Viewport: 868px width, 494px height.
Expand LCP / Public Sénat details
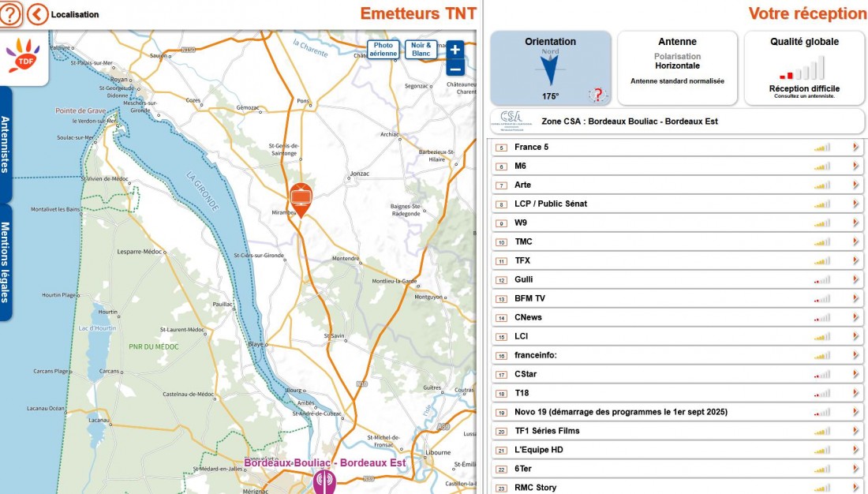[855, 204]
